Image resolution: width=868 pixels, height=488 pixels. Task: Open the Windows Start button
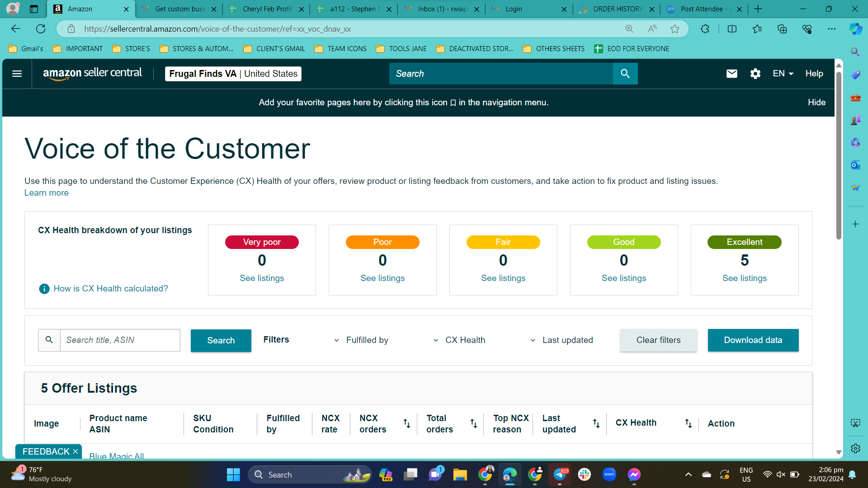coord(233,474)
